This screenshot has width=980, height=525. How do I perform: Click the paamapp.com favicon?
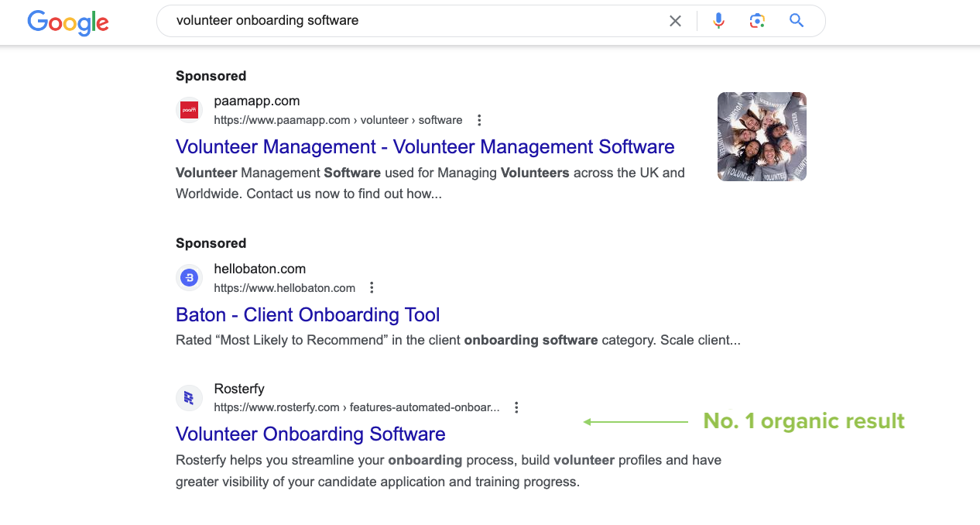click(189, 110)
